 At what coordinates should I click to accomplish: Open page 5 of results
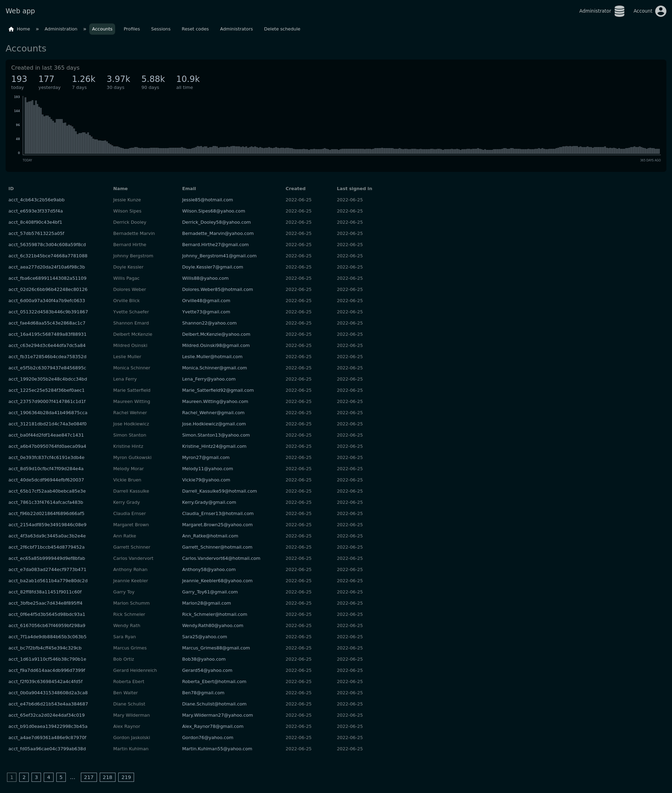(x=61, y=777)
